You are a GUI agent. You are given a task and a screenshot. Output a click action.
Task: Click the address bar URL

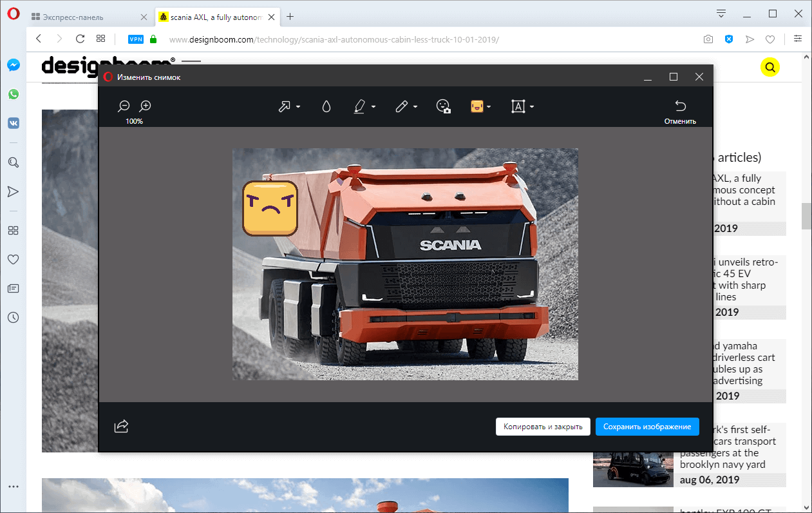334,39
